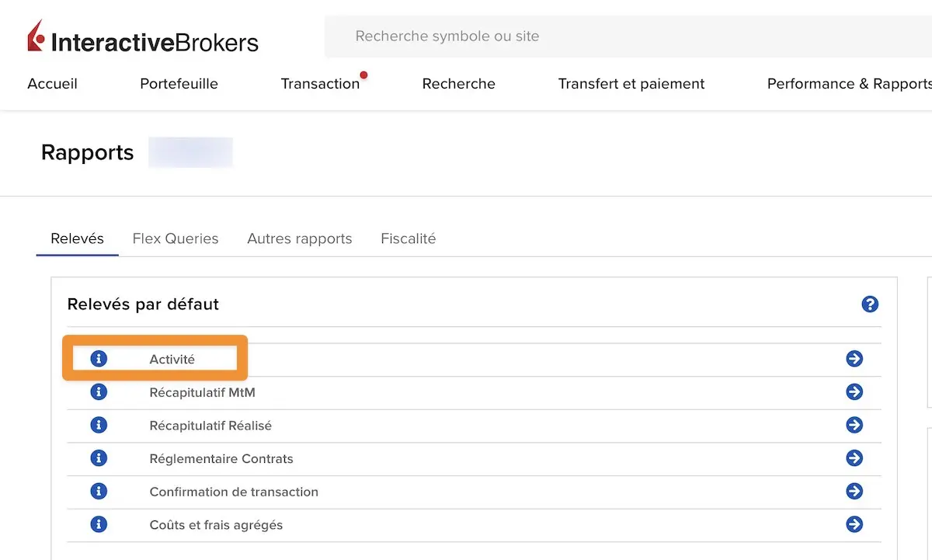This screenshot has height=560, width=932.
Task: Run the Récapitulatif MtM arrow icon
Action: [854, 392]
